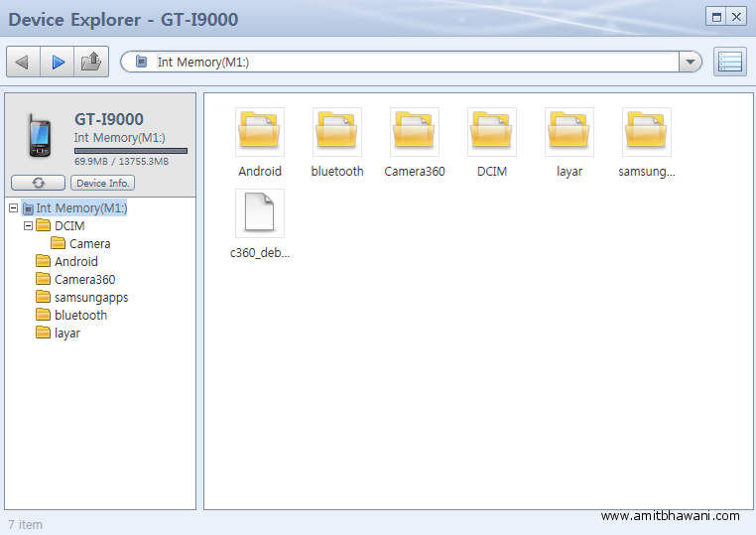The height and width of the screenshot is (535, 756).
Task: Go up to the parent folder
Action: tap(91, 62)
